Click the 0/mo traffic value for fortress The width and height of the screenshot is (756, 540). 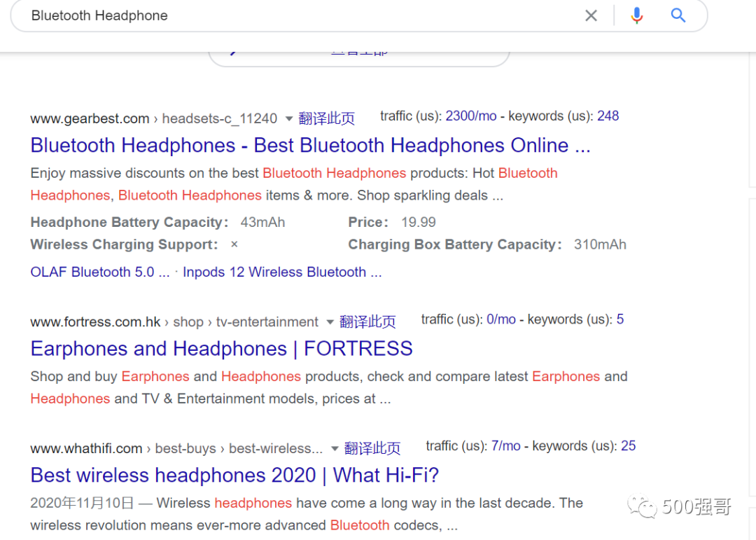point(501,319)
